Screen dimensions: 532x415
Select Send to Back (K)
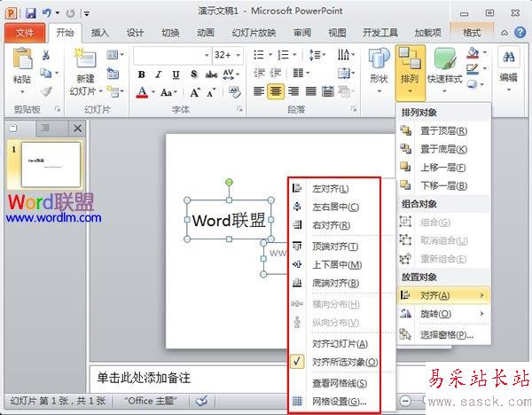pos(443,149)
